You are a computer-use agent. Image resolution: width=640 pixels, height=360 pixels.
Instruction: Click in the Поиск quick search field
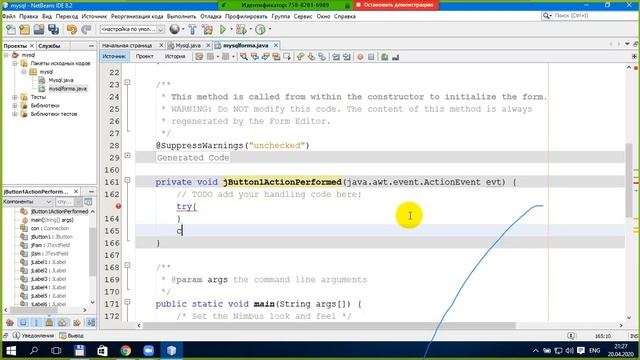coord(588,16)
